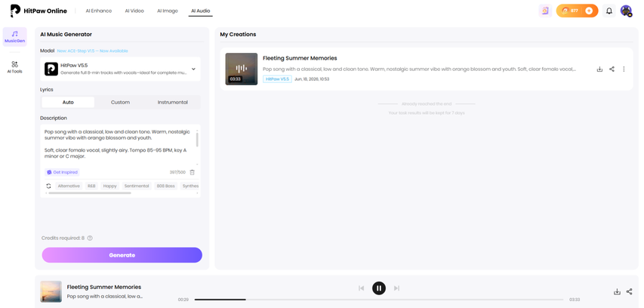Click the horizontal tags scrollbar
The image size is (644, 308).
pyautogui.click(x=90, y=193)
